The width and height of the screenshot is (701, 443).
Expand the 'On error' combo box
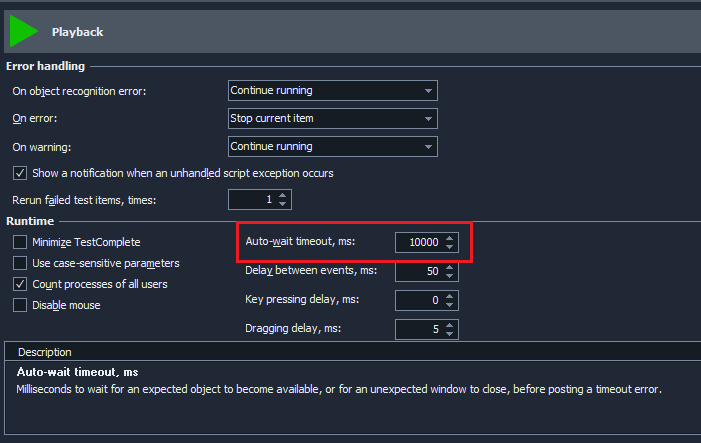click(332, 119)
